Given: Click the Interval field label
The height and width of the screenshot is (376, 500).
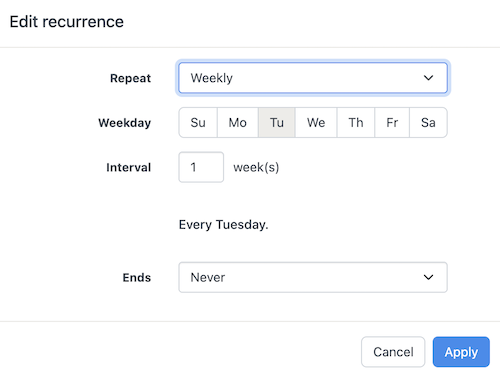Looking at the screenshot, I should [x=129, y=167].
